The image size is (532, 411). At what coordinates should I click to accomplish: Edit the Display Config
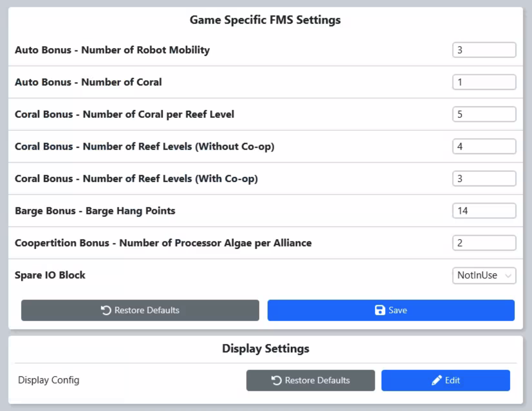coord(445,380)
